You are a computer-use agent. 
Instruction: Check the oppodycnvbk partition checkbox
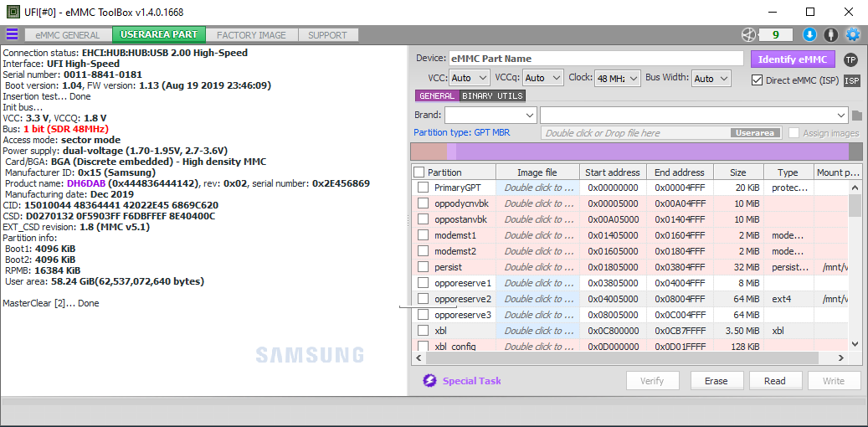pos(423,203)
